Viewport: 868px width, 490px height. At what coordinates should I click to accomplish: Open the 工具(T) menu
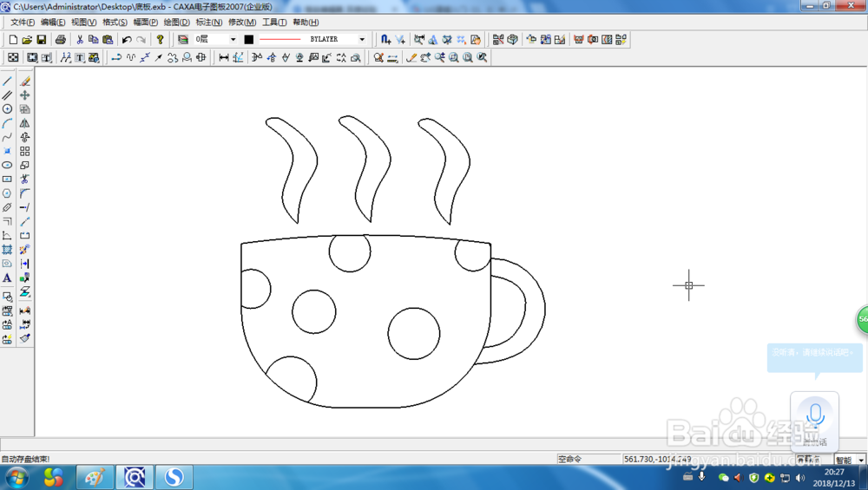[x=274, y=23]
